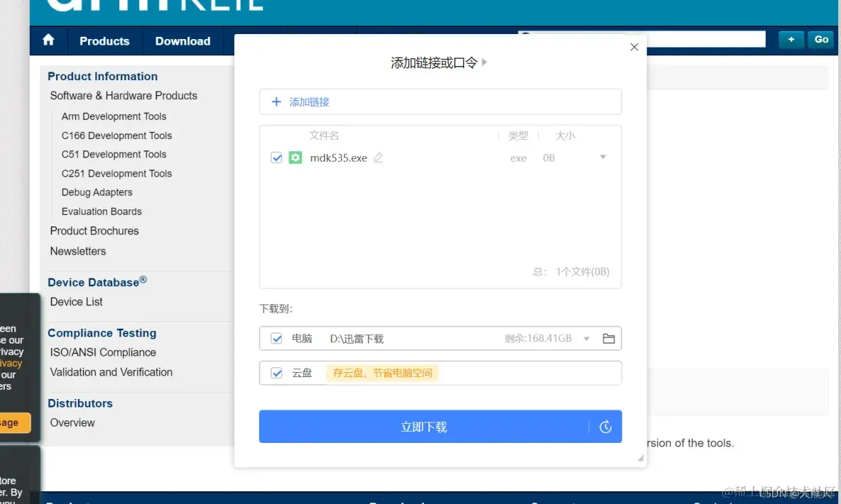Viewport: 841px width, 504px height.
Task: Click the green exe icon beside mdk535.exe
Action: tap(295, 158)
